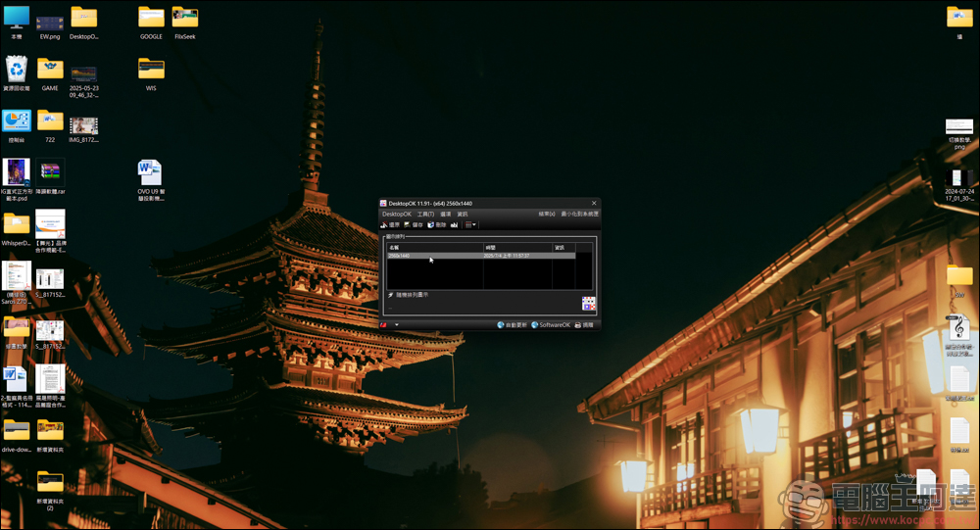
Task: Select the IG square template .psd file
Action: (x=16, y=179)
